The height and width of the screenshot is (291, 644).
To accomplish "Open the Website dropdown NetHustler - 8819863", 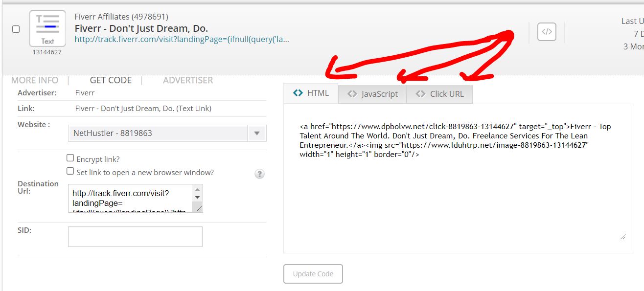I will tap(167, 133).
